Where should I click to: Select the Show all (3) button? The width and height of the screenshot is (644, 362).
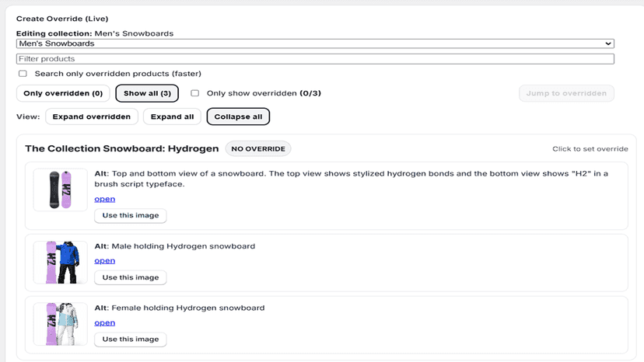pyautogui.click(x=147, y=93)
